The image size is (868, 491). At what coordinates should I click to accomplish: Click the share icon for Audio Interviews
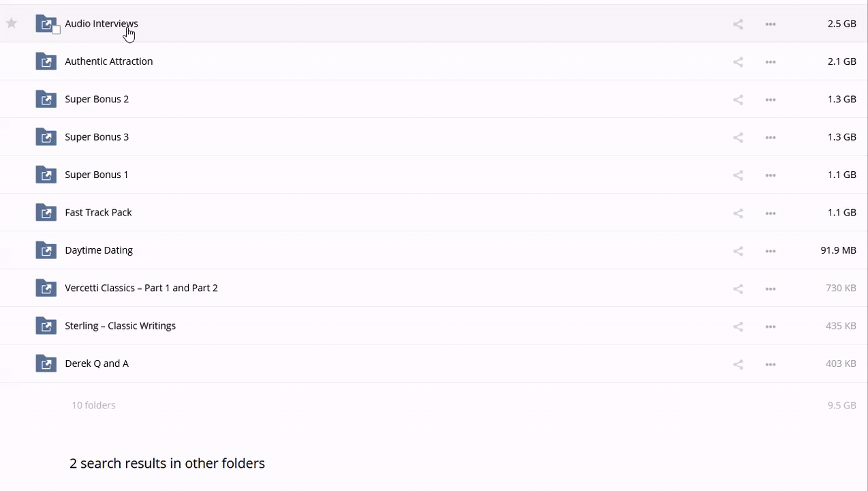point(738,24)
